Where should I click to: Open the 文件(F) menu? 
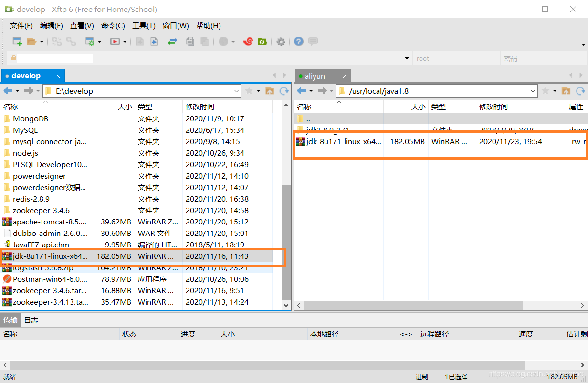click(x=21, y=26)
